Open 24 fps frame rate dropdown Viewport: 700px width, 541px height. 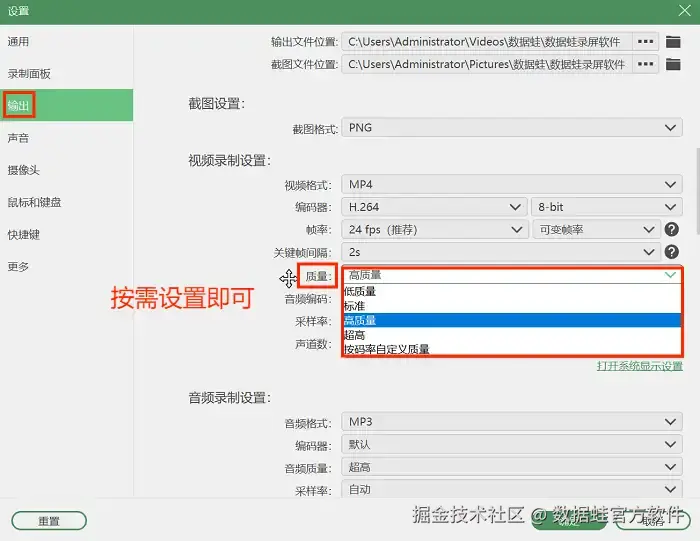[434, 230]
